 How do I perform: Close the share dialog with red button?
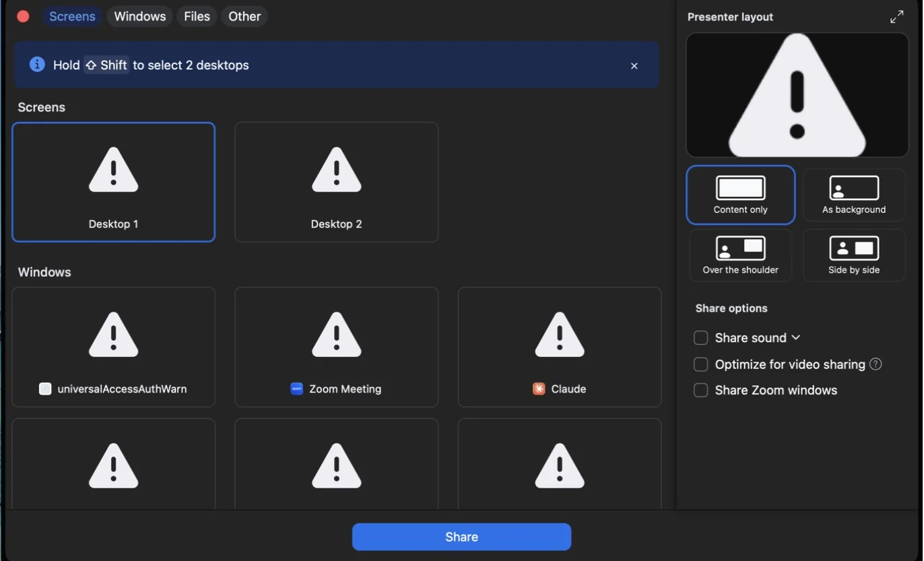(23, 16)
